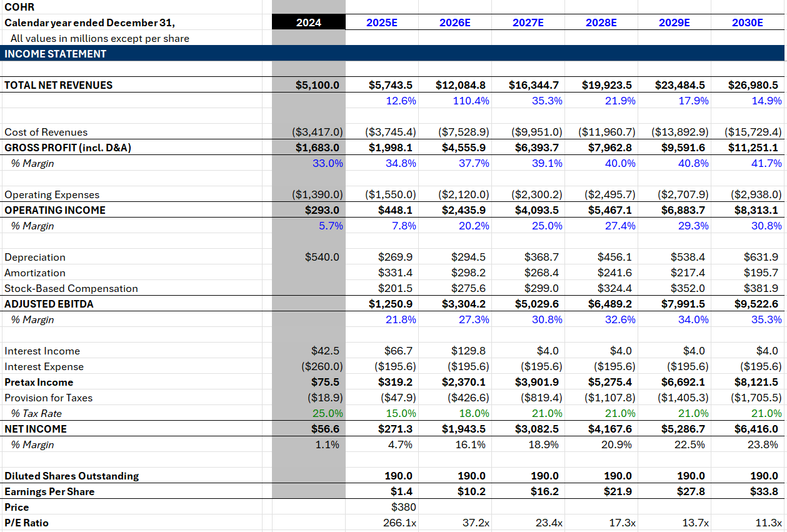Click 2029E EBITDA margin 34.0%
The height and width of the screenshot is (532, 787).
pos(693,319)
